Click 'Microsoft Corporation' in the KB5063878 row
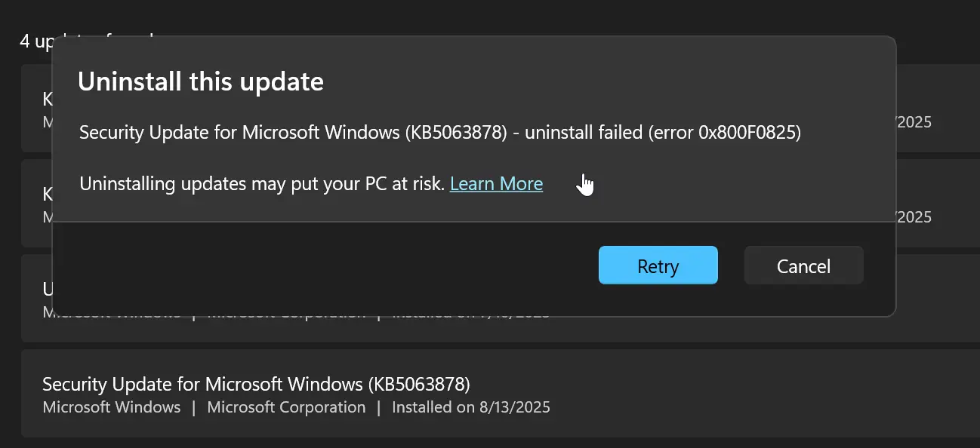Viewport: 980px width, 448px height. [286, 407]
